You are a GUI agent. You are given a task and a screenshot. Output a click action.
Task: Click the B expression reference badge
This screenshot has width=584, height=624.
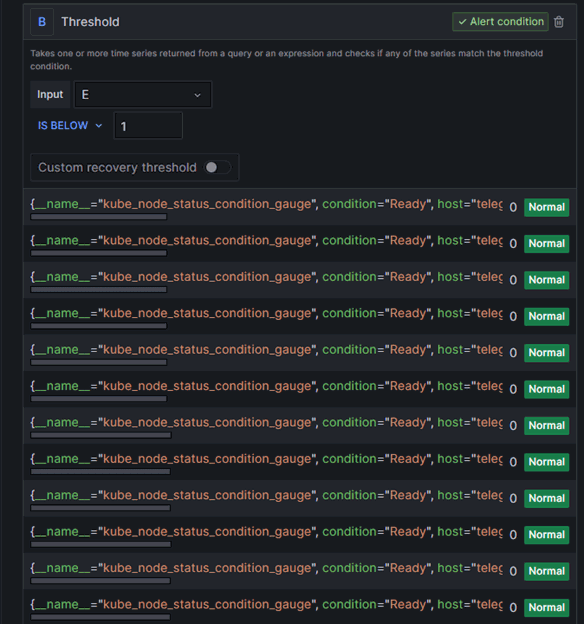pyautogui.click(x=42, y=22)
